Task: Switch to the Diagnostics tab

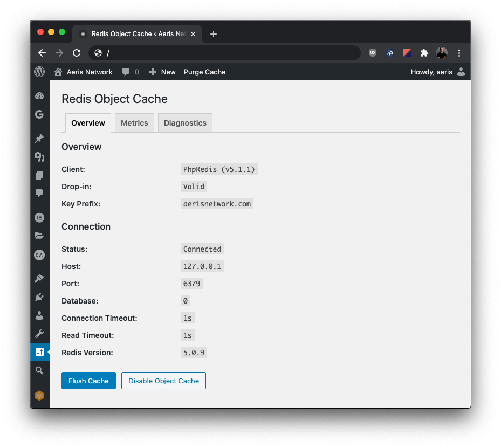Action: 184,122
